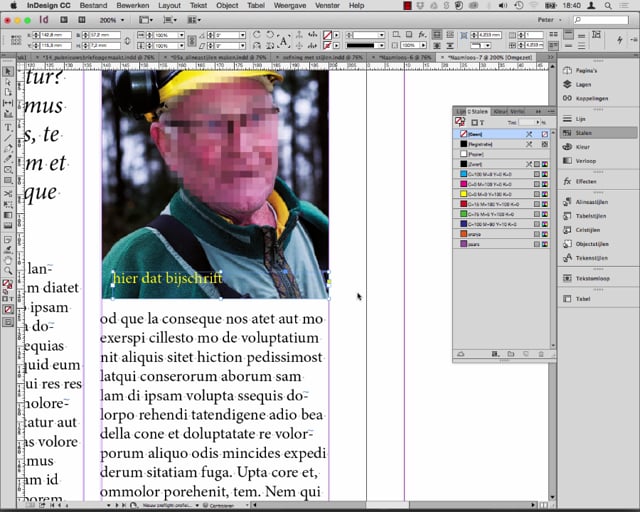Viewport: 640px width, 512px height.
Task: Select the Type tool in toolbox
Action: [8, 128]
